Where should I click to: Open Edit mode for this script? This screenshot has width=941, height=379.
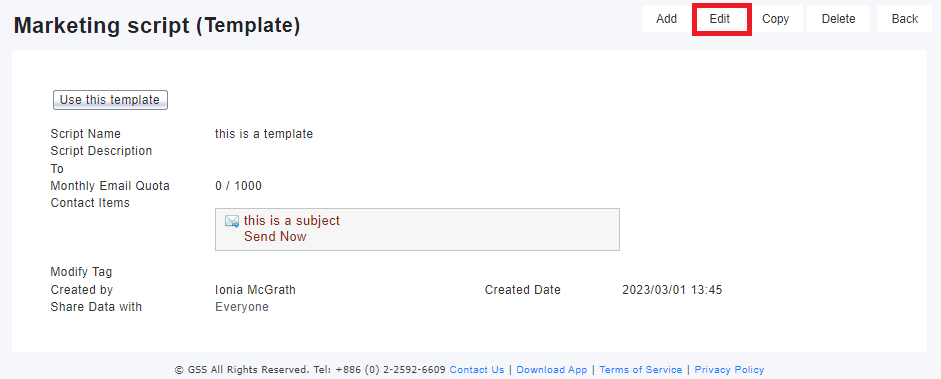pos(720,19)
